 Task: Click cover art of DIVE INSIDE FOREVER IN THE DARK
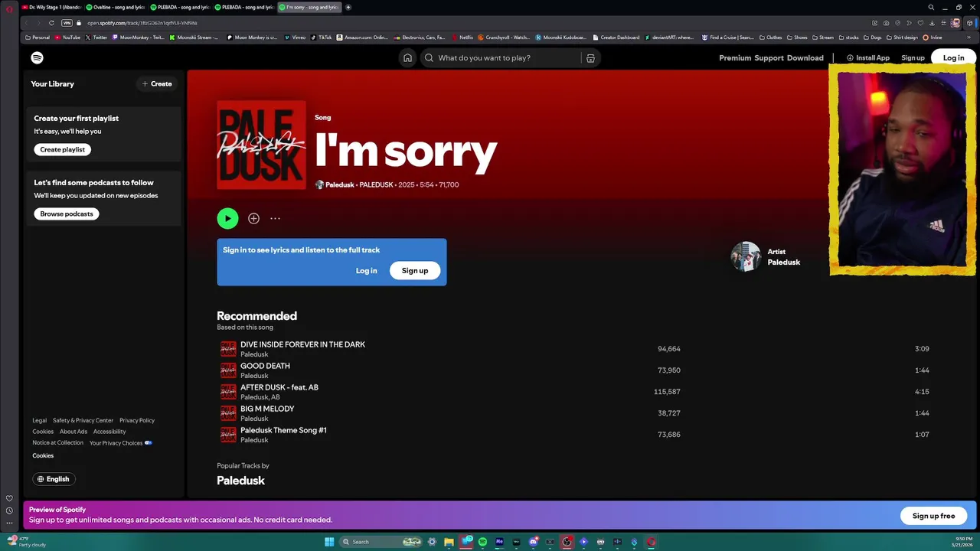click(228, 349)
